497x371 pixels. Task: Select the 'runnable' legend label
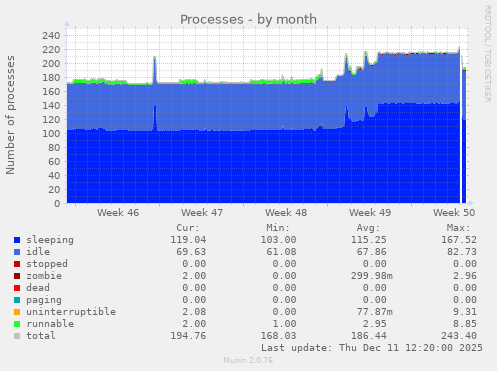click(50, 324)
